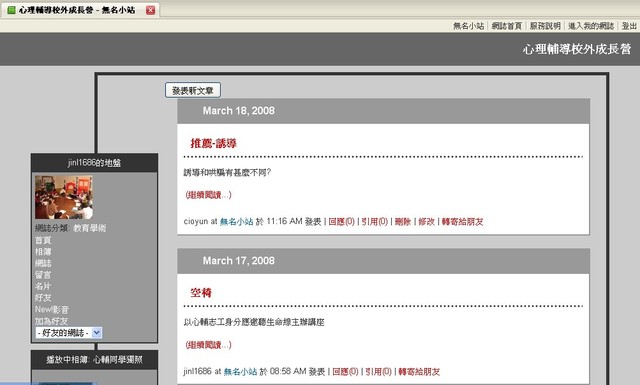The width and height of the screenshot is (640, 385).
Task: Open New影音 in the sidebar menu
Action: [x=52, y=309]
